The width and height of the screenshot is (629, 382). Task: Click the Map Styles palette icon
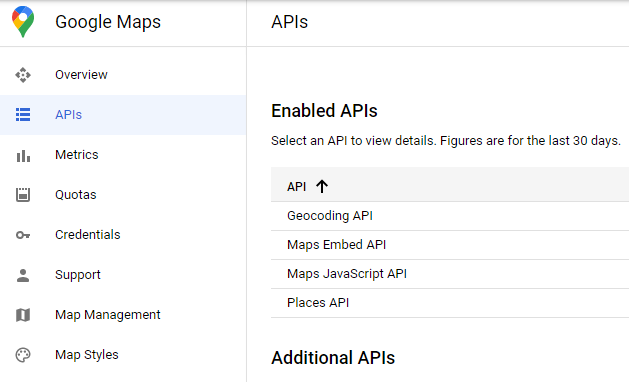click(x=23, y=355)
